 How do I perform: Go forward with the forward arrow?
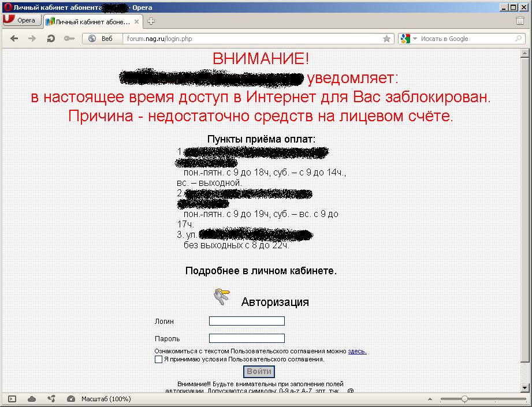[32, 39]
